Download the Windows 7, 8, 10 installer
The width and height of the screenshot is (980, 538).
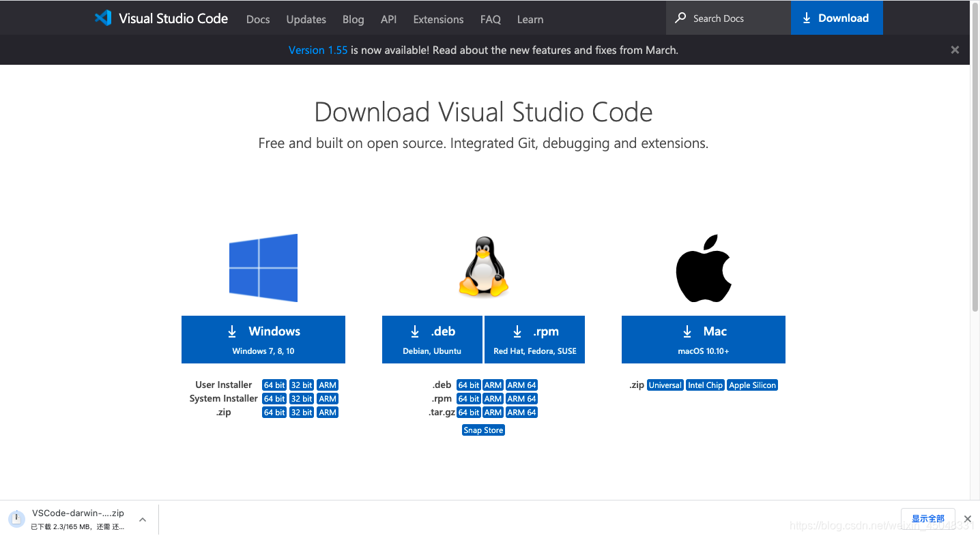pos(263,340)
